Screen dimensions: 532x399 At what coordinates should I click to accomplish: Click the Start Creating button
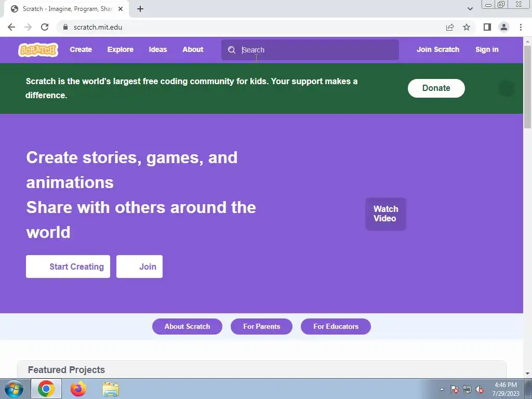pyautogui.click(x=68, y=267)
